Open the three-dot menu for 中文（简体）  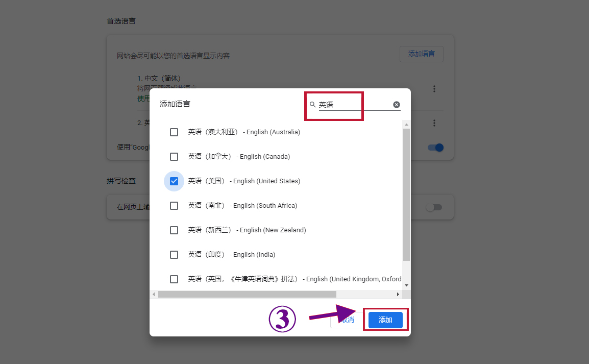[434, 88]
